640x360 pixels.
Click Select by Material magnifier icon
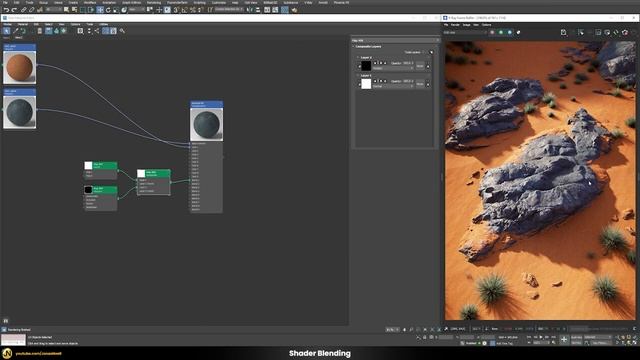tap(122, 31)
